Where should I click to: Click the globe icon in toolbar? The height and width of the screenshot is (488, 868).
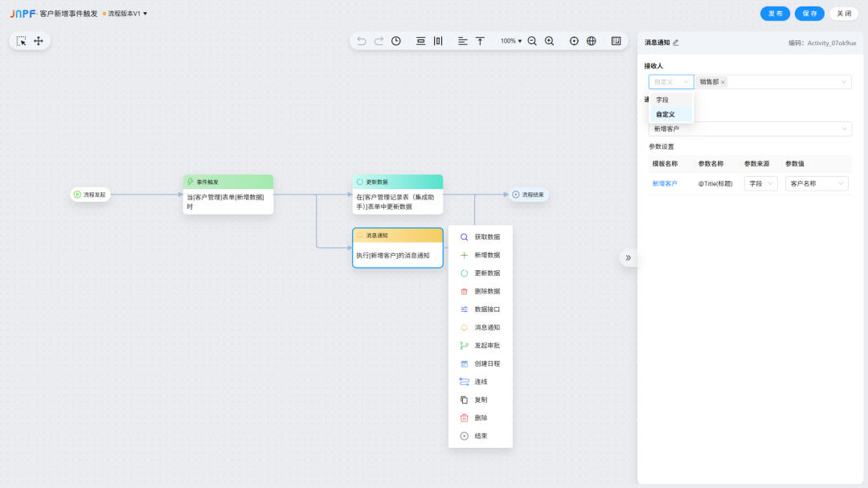tap(592, 41)
